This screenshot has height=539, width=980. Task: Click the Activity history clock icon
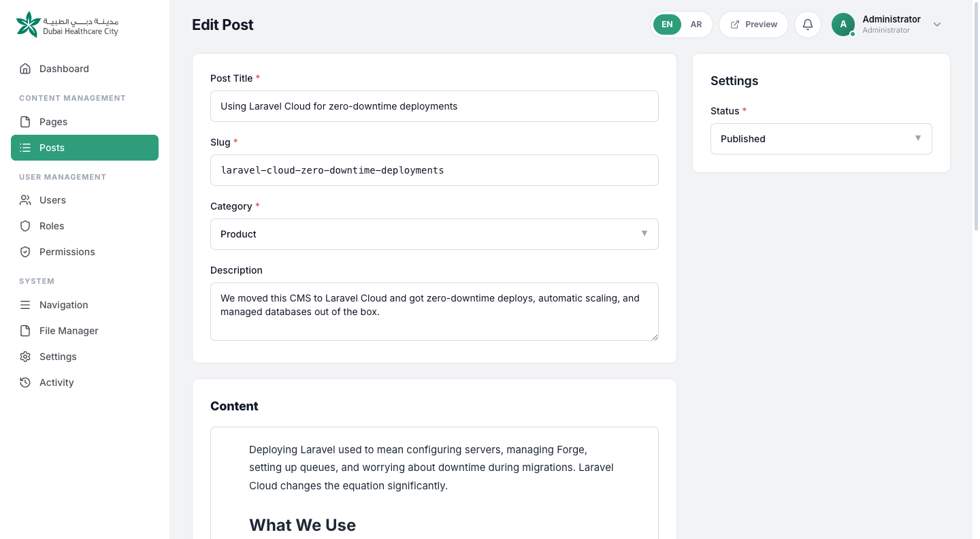(x=25, y=382)
